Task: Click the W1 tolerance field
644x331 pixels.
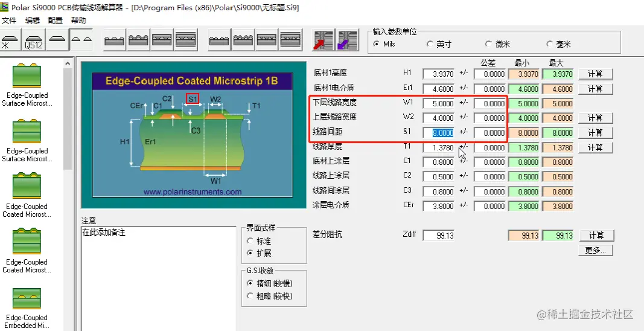Action: coord(490,104)
